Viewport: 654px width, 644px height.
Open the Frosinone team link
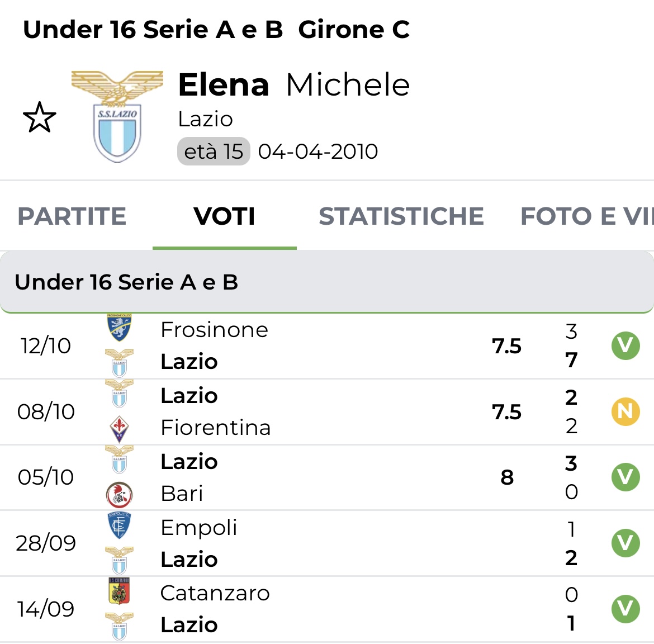[x=214, y=330]
